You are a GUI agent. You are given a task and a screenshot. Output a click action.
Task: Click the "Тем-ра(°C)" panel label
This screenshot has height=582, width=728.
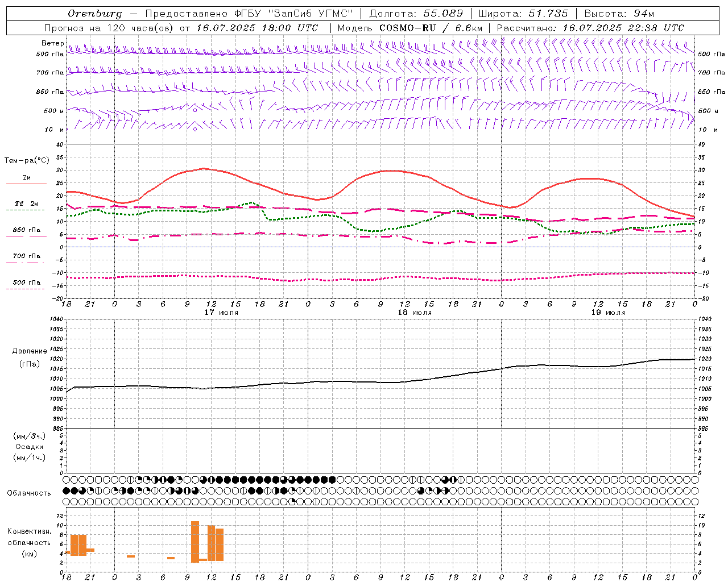(27, 161)
